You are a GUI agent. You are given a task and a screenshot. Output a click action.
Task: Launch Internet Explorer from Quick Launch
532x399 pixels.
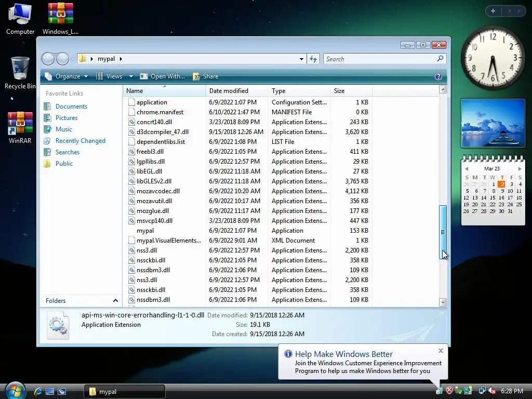coord(38,391)
